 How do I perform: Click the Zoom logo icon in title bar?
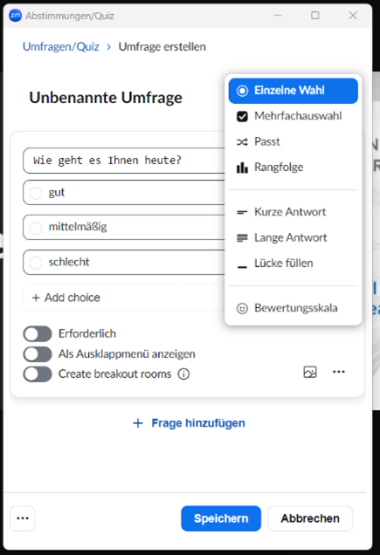15,16
